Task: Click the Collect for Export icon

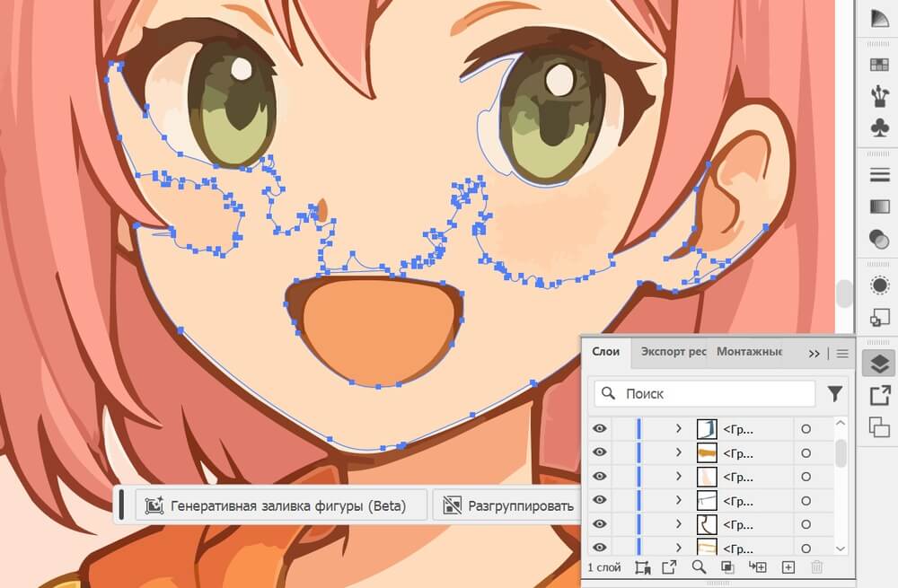Action: [643, 567]
